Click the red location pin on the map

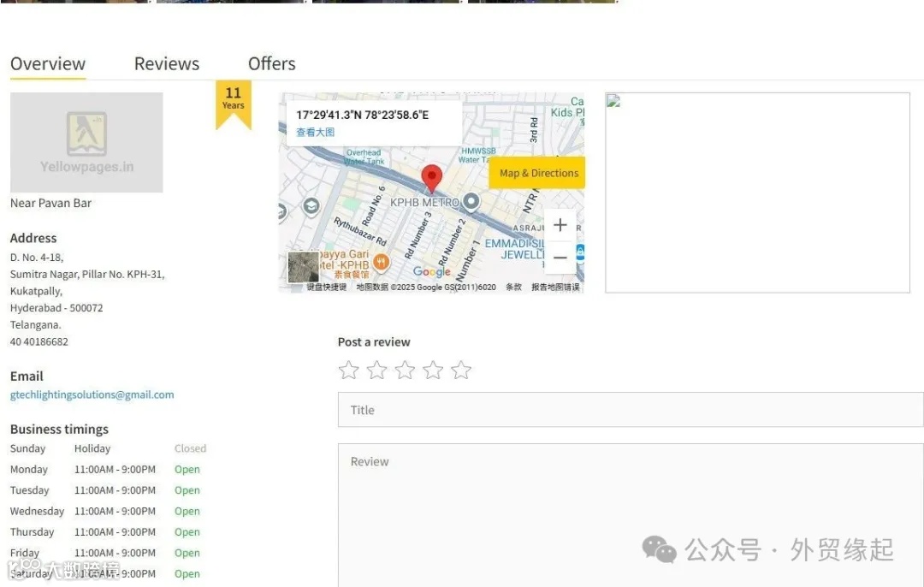432,179
